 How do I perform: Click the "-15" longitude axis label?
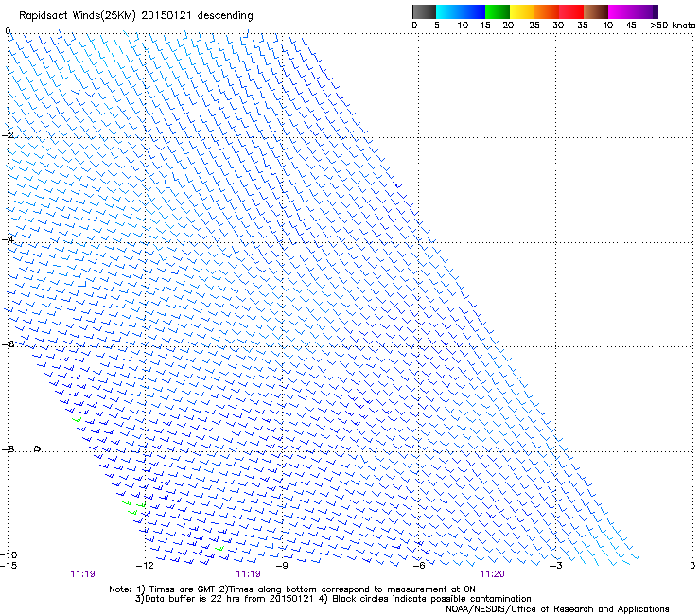(x=9, y=566)
